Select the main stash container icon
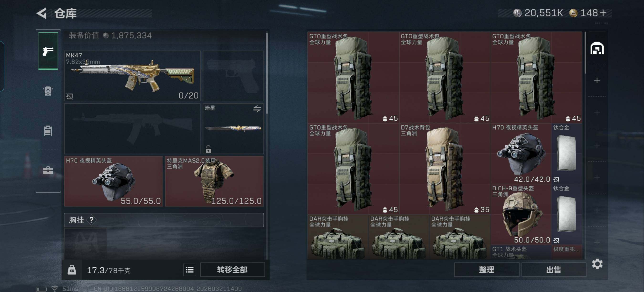 [x=597, y=48]
